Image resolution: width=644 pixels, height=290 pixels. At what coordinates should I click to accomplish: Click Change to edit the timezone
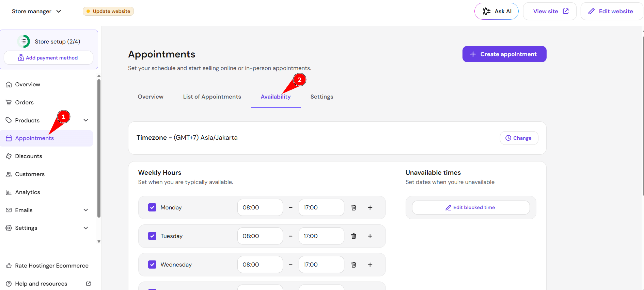pyautogui.click(x=519, y=138)
